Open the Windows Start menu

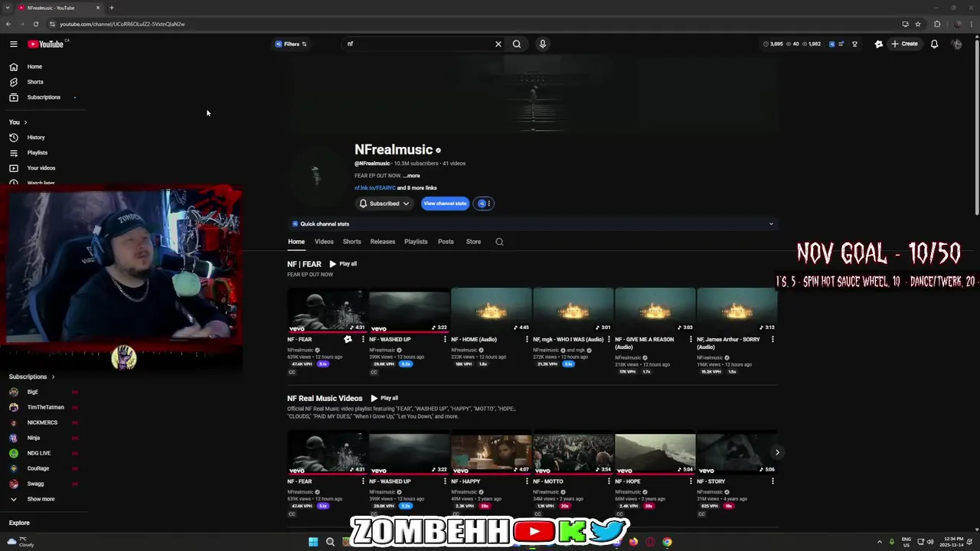point(313,542)
